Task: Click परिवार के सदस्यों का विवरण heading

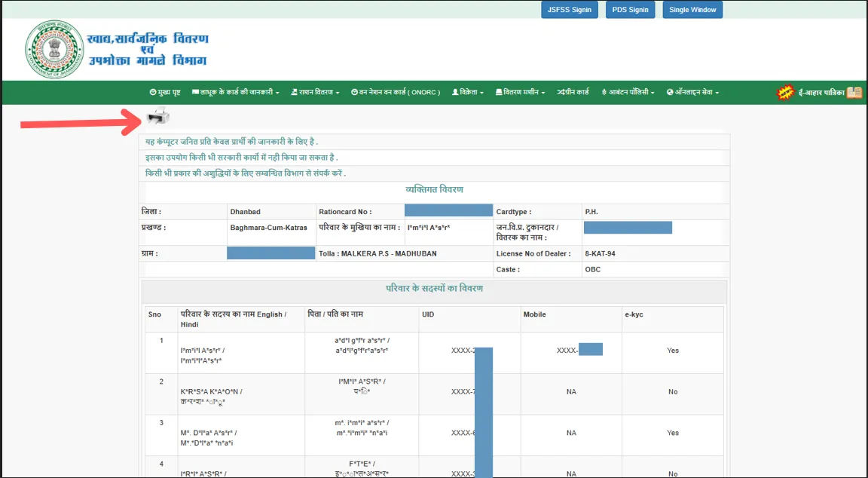Action: 434,289
